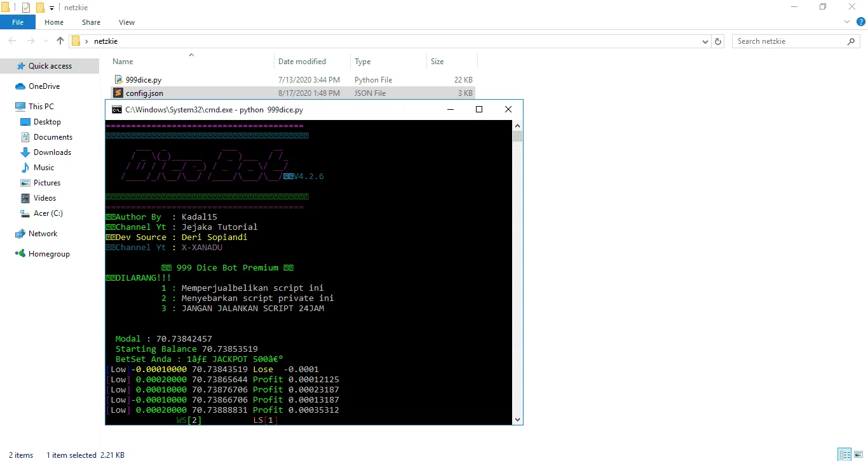Click the Downloads arrow icon
This screenshot has height=461, width=868.
tap(25, 152)
